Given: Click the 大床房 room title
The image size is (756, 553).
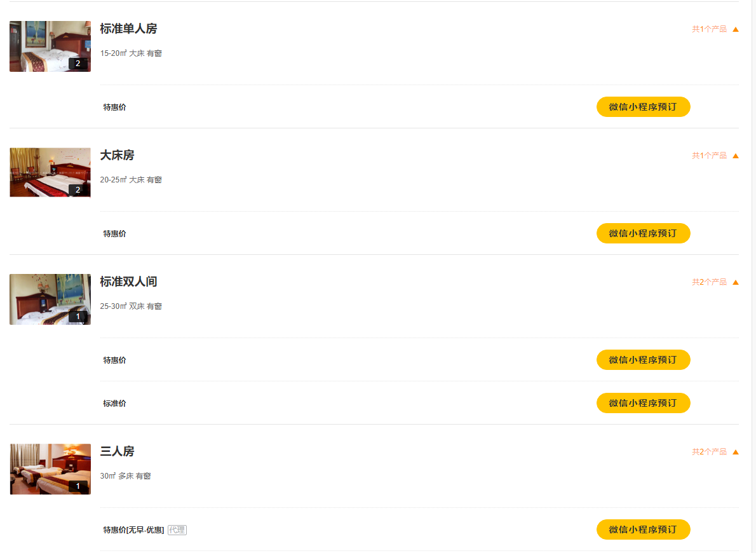Looking at the screenshot, I should click(x=117, y=155).
